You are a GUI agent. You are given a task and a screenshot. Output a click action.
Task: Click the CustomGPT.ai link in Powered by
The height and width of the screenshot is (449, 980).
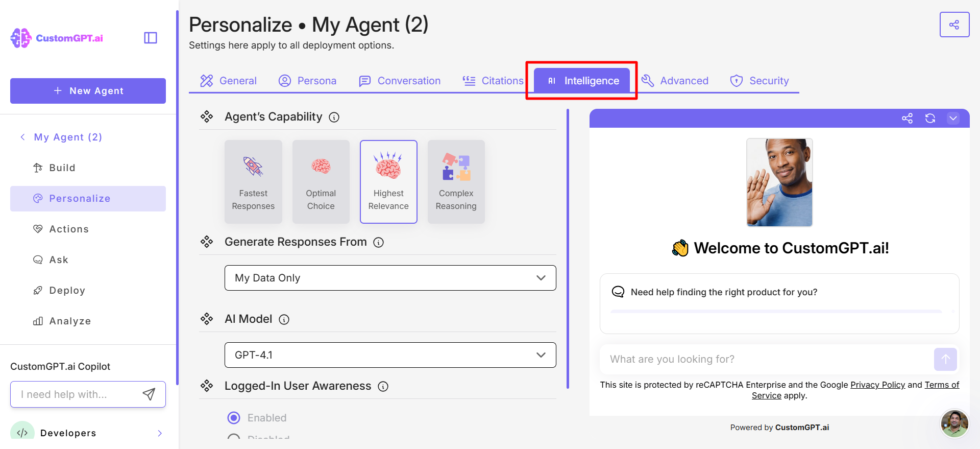pos(802,428)
